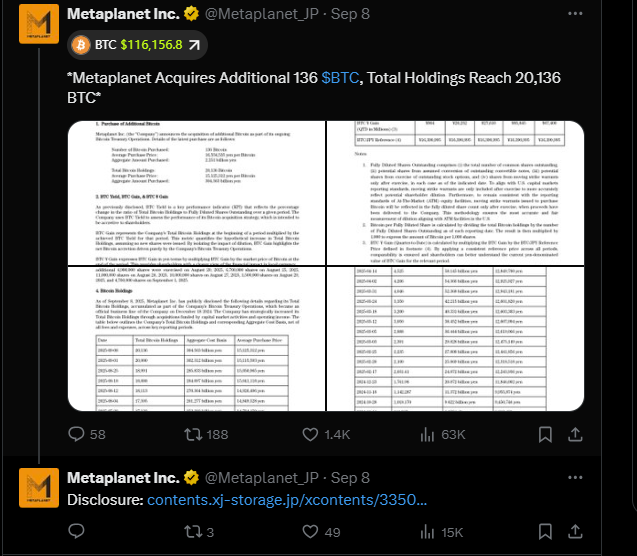Image resolution: width=637 pixels, height=556 pixels.
Task: Repost the Disclosure post
Action: point(195,531)
